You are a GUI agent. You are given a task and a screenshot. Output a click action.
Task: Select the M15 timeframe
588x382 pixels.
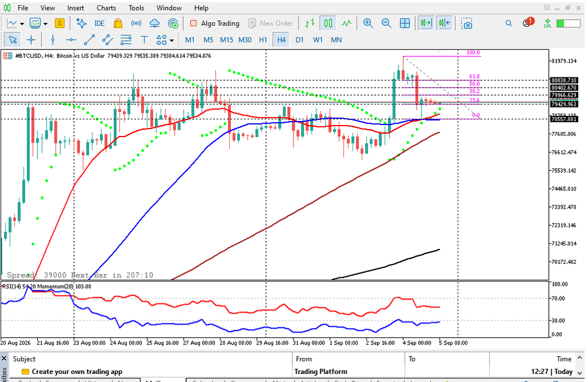pos(226,40)
